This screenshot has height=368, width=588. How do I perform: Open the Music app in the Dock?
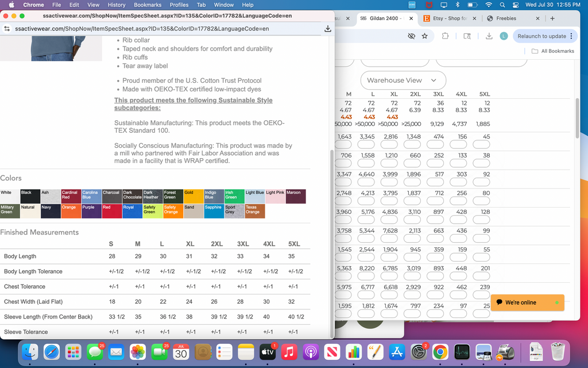(289, 352)
